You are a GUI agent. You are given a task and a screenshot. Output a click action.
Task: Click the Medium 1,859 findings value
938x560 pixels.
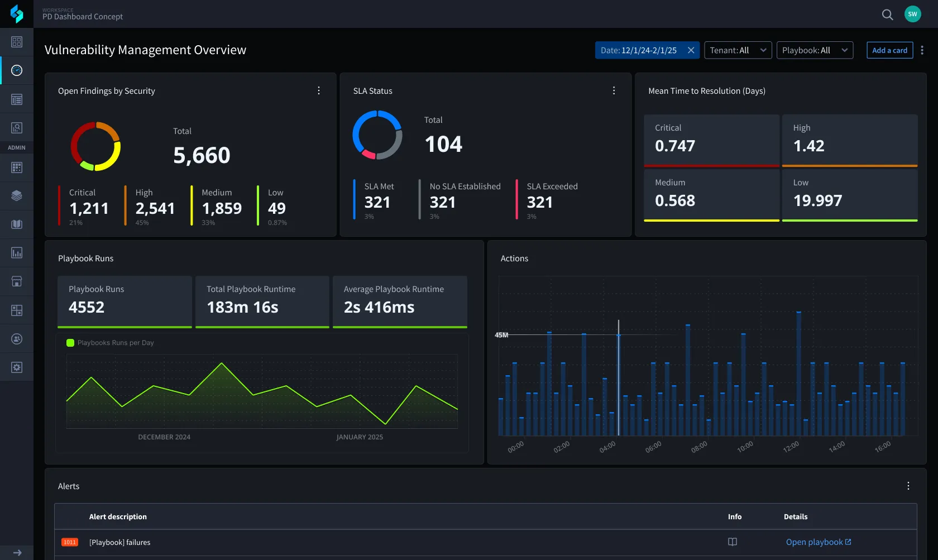(222, 208)
